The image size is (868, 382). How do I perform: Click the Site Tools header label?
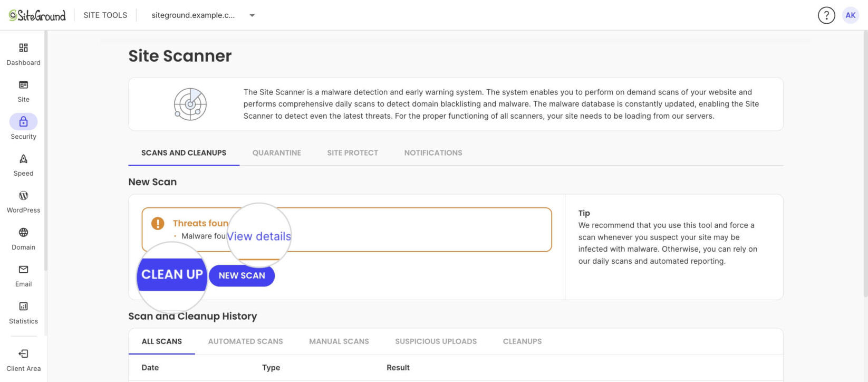105,15
